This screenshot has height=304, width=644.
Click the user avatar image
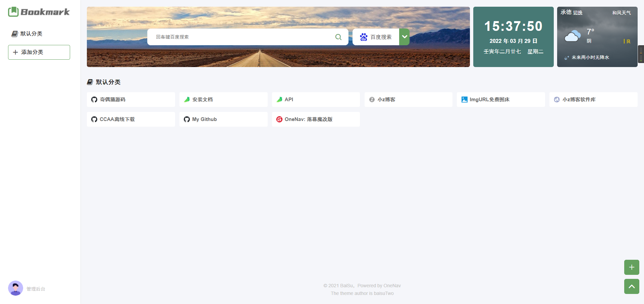coord(15,288)
